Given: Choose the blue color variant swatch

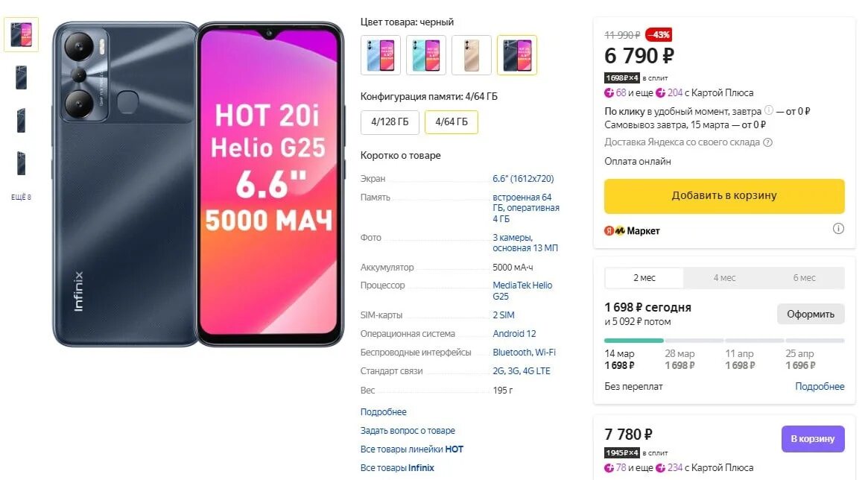Looking at the screenshot, I should pyautogui.click(x=380, y=55).
